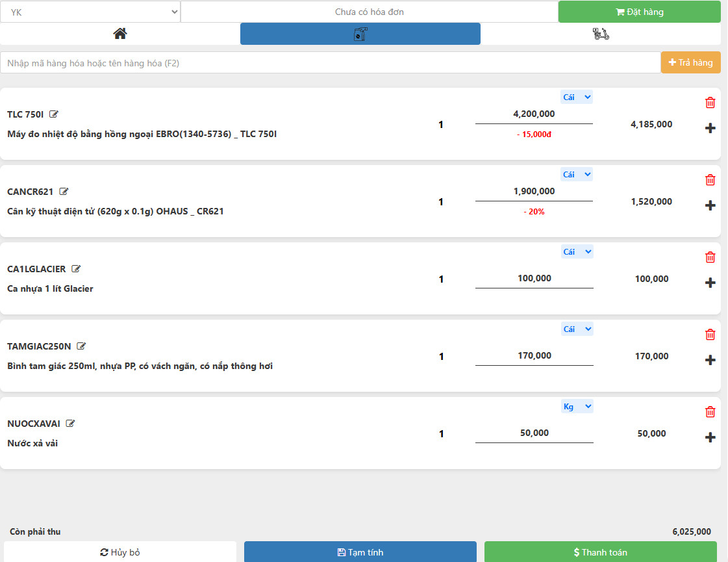
Task: Delete the TLC 750I item with trash icon
Action: coord(710,103)
